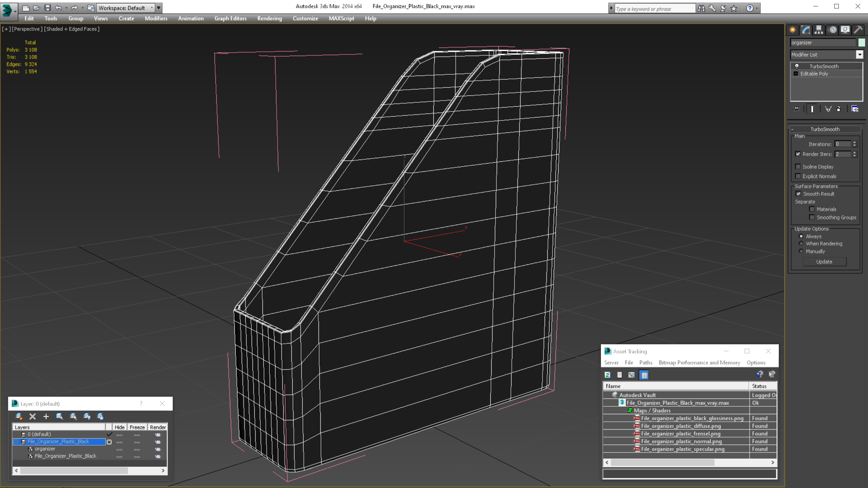Click the Render column header in Layer dialog
The image size is (868, 488).
(158, 427)
